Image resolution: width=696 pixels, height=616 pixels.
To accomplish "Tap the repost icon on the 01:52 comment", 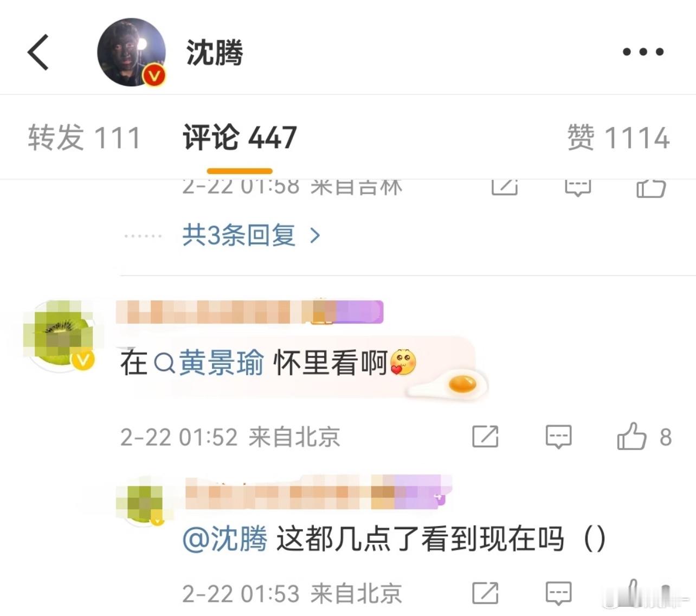I will click(485, 437).
